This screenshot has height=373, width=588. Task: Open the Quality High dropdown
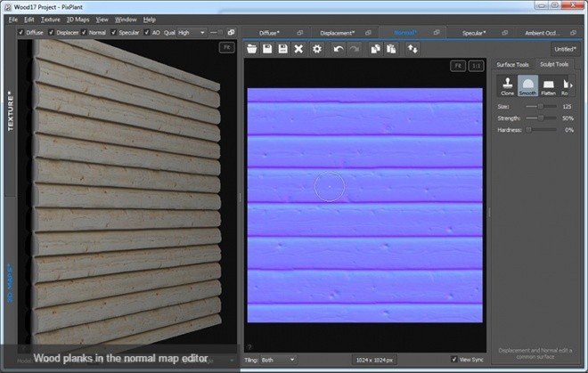[192, 33]
